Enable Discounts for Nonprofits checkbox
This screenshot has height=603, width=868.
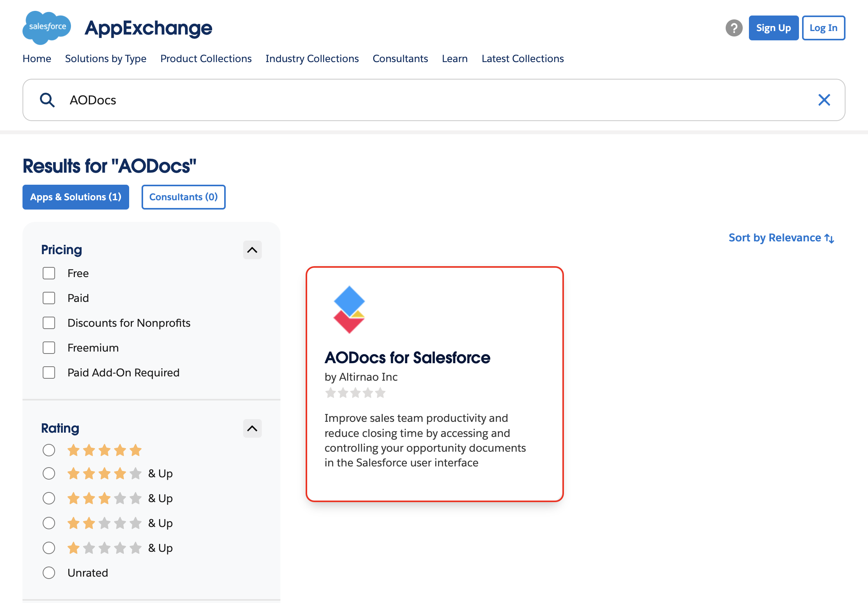49,323
